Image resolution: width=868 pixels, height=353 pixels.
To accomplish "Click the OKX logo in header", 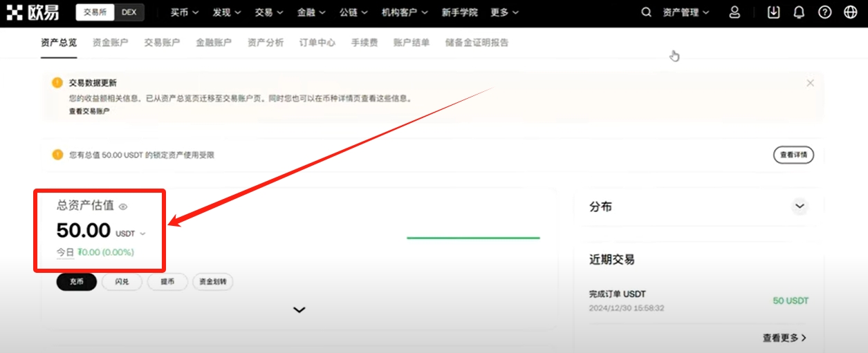I will coord(33,12).
